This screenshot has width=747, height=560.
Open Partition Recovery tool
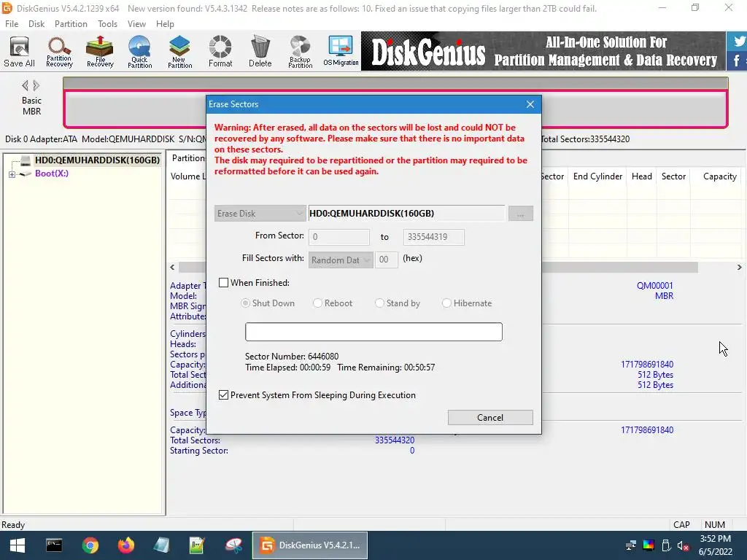(59, 52)
